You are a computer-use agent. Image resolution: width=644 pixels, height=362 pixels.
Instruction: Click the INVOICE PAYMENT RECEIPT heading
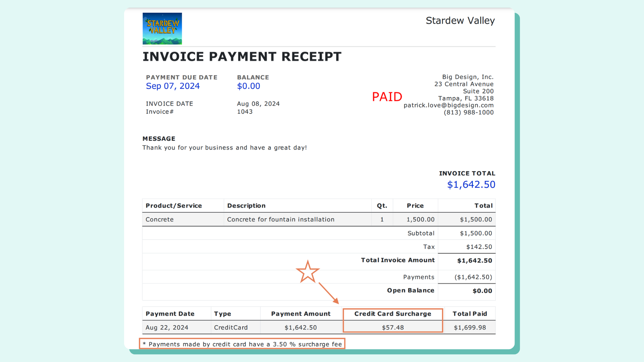[x=242, y=57]
